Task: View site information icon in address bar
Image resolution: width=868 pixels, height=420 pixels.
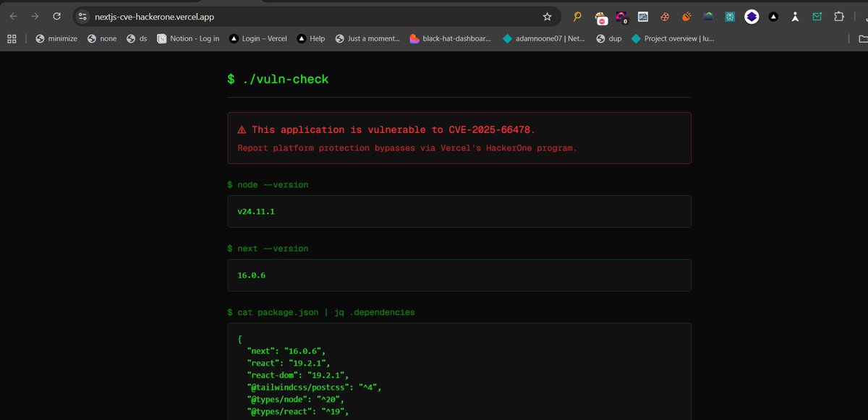Action: tap(82, 16)
